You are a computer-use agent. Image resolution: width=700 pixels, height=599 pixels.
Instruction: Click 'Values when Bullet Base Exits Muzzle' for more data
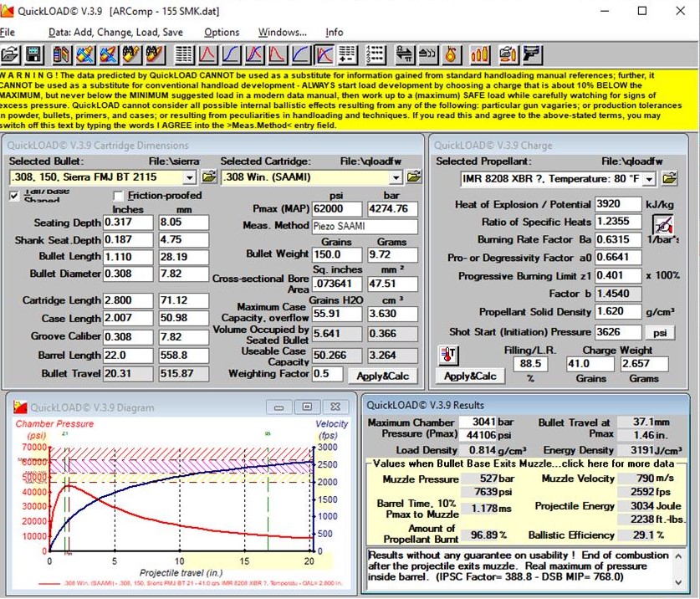(x=524, y=463)
